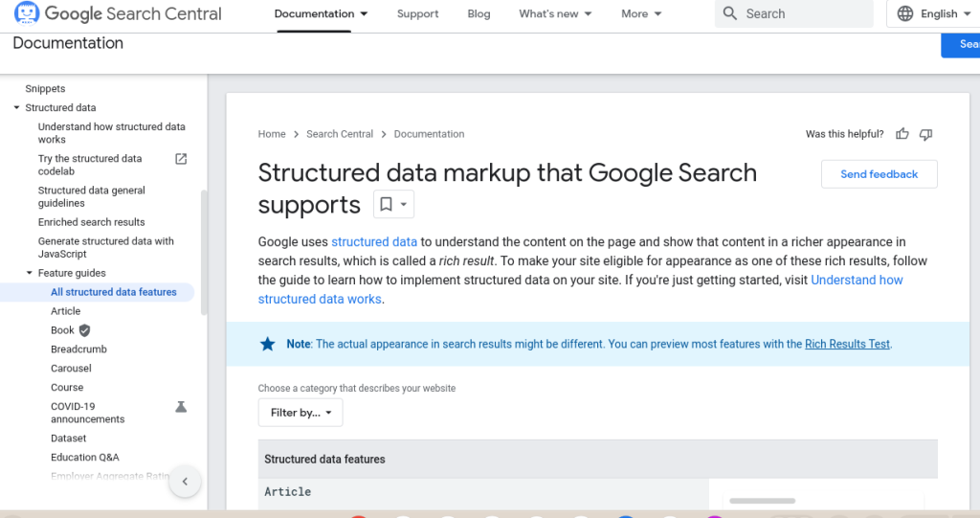Viewport: 980px width, 518px height.
Task: Open the Rich Results Test link
Action: point(847,344)
